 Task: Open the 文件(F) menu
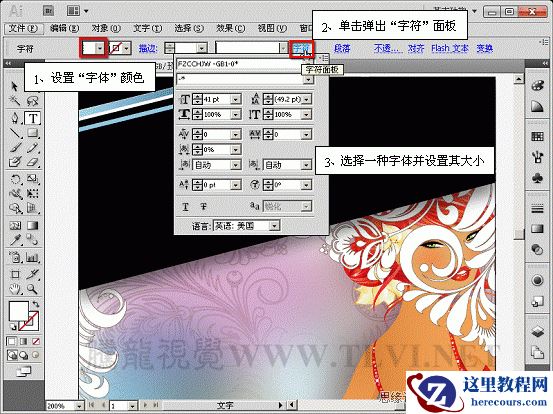[23, 29]
